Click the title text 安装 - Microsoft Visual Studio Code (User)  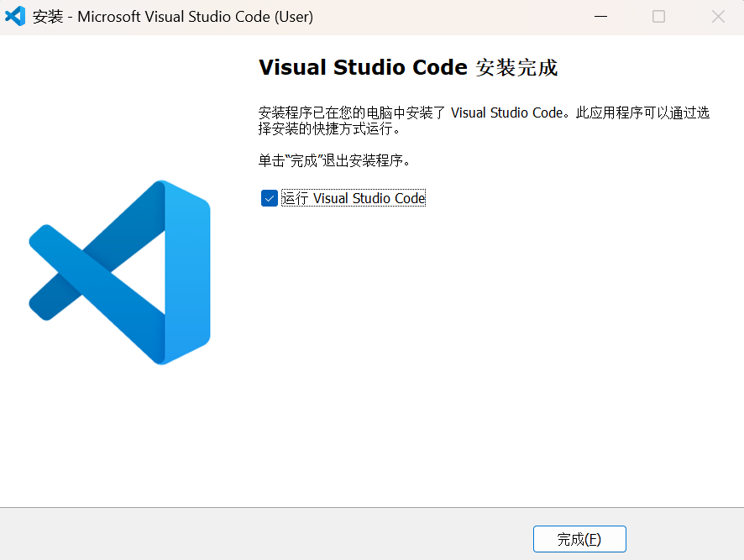pos(173,17)
